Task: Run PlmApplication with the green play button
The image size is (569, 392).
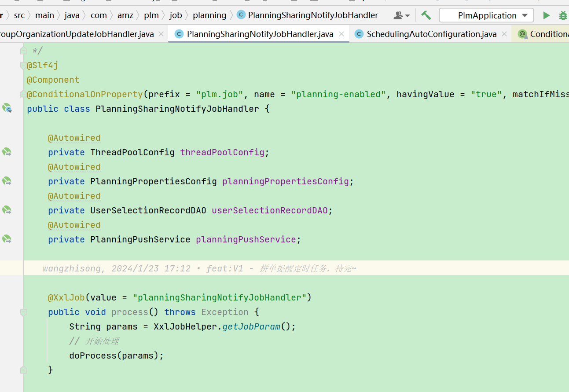Action: click(x=546, y=15)
